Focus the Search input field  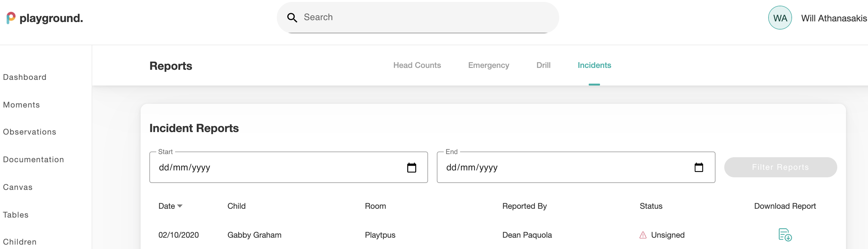click(x=418, y=18)
